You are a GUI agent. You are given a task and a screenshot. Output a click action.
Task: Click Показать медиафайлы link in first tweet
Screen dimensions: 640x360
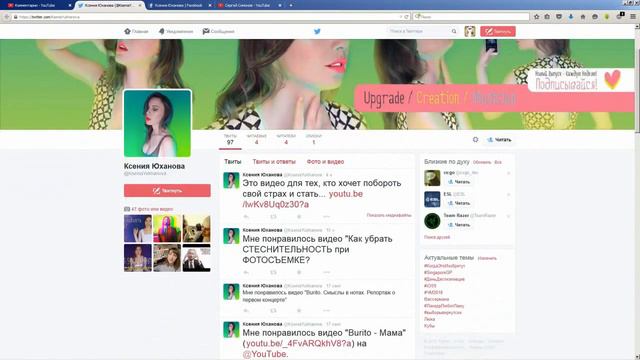[x=389, y=215]
